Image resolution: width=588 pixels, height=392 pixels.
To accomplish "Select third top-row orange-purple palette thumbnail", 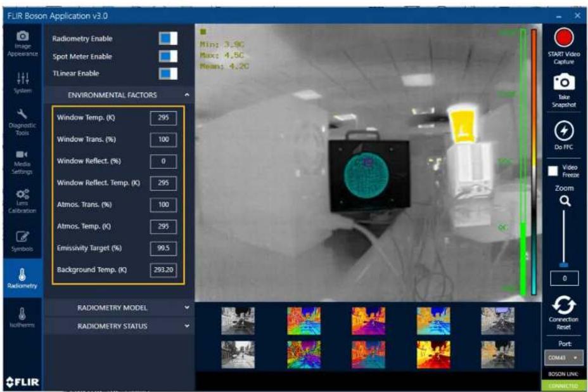I will click(x=368, y=321).
